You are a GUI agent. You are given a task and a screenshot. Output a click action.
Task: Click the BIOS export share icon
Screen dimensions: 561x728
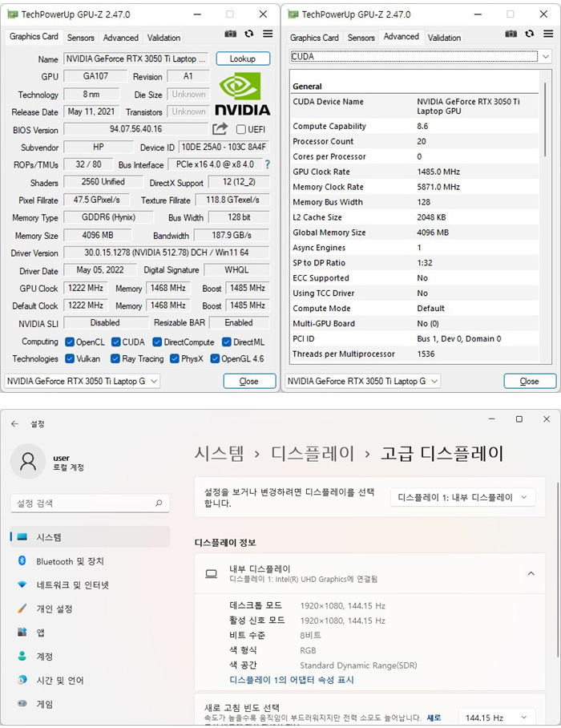coord(220,128)
